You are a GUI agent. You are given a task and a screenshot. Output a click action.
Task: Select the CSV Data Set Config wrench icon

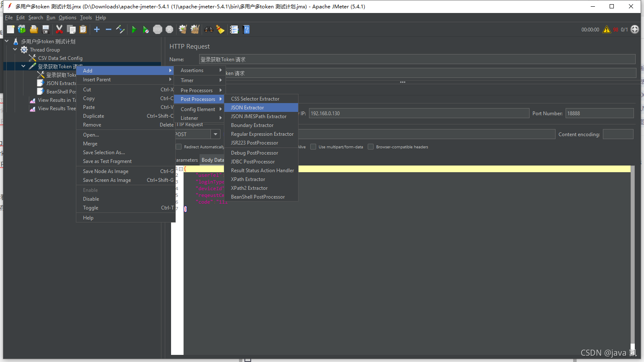coord(32,58)
